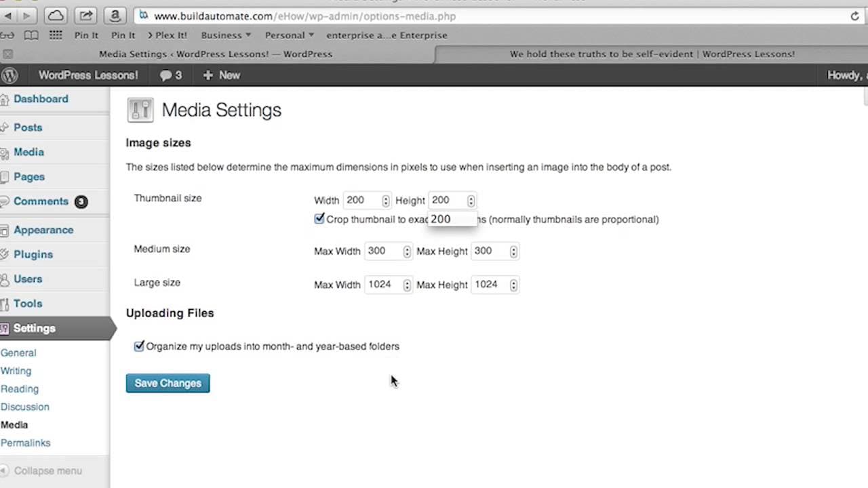
Task: Click the Medium Max Width stepper arrows
Action: pyautogui.click(x=407, y=251)
